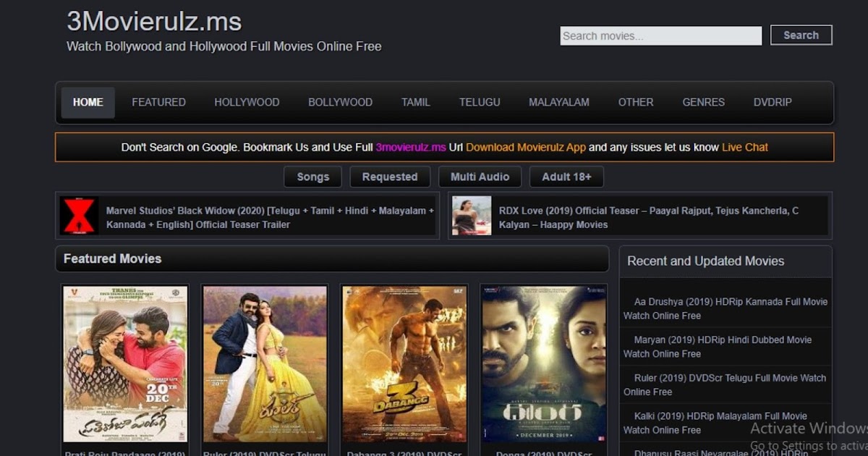Select the TAMIL menu item
Image resolution: width=868 pixels, height=456 pixels.
416,102
